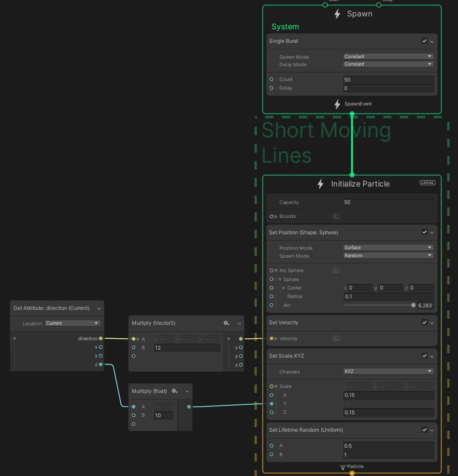Open the Channels XYZ dropdown
This screenshot has width=458, height=476.
388,372
